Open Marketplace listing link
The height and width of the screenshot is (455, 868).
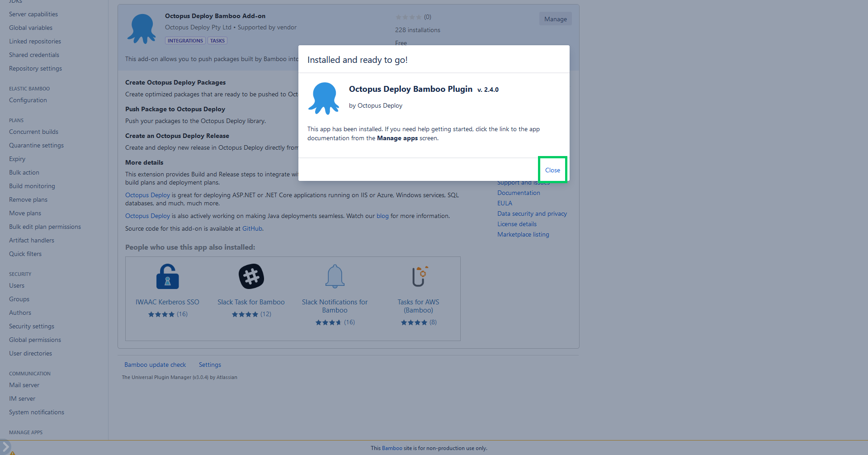523,234
